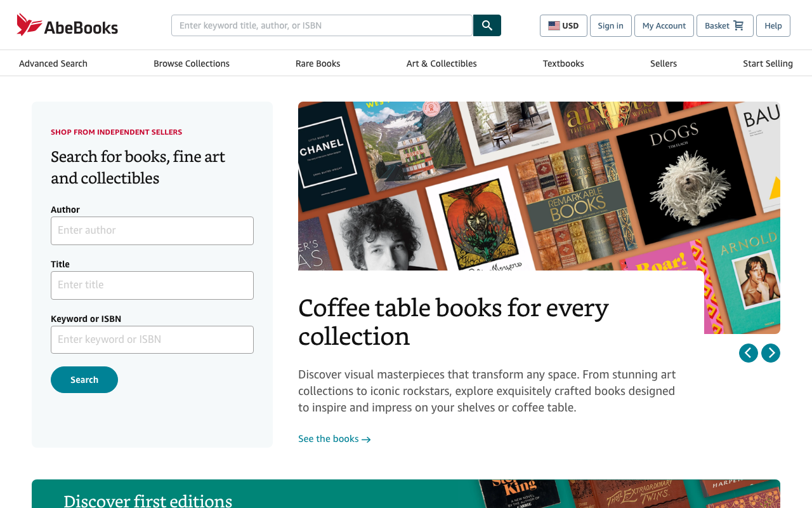Click Start Selling link
The height and width of the screenshot is (508, 812).
point(768,63)
